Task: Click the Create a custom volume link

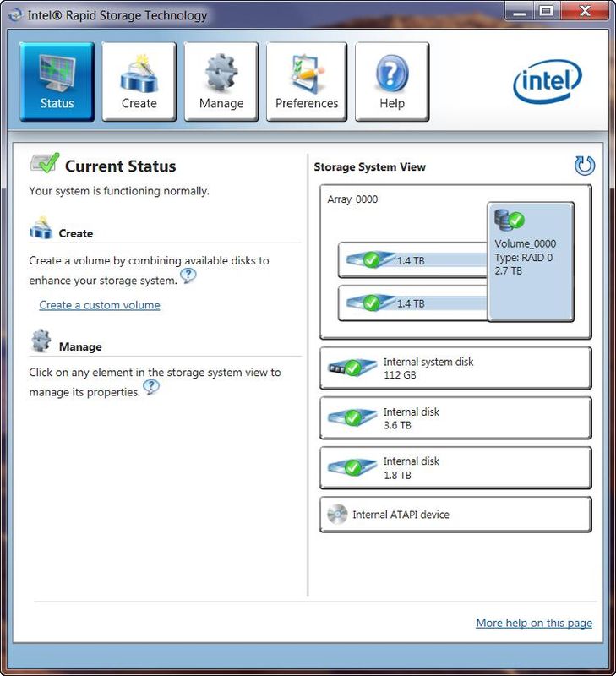Action: [100, 305]
